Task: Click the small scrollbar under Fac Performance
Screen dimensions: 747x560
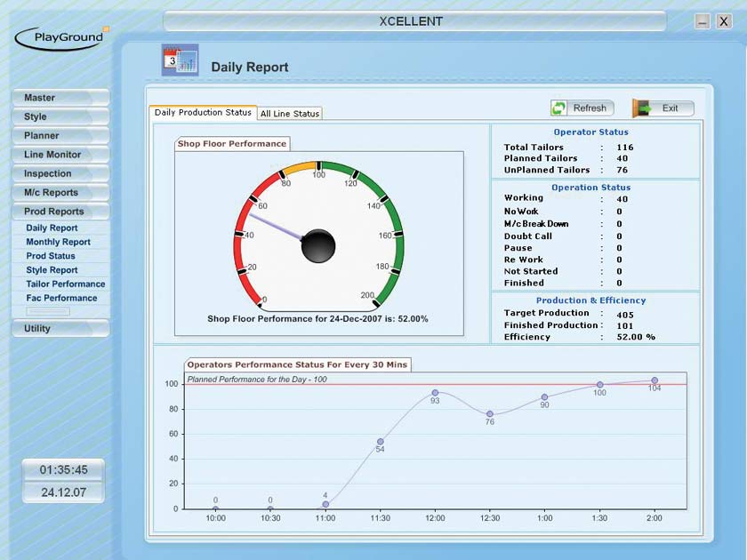Action: point(48,312)
